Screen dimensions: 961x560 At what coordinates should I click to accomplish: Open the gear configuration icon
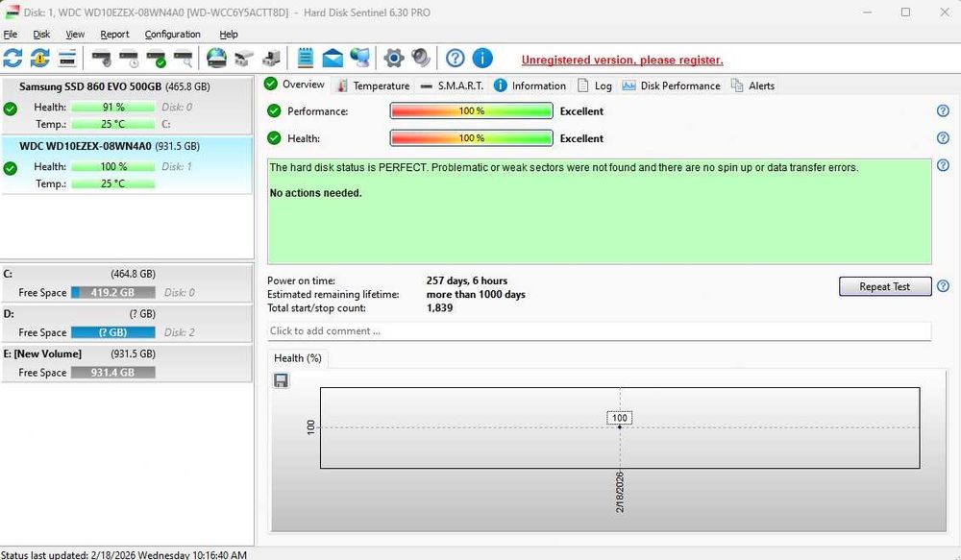[393, 59]
